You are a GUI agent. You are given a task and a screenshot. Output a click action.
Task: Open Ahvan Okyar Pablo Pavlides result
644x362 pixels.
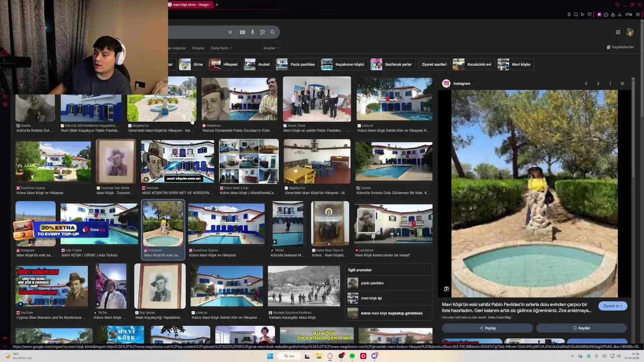pyautogui.click(x=317, y=100)
